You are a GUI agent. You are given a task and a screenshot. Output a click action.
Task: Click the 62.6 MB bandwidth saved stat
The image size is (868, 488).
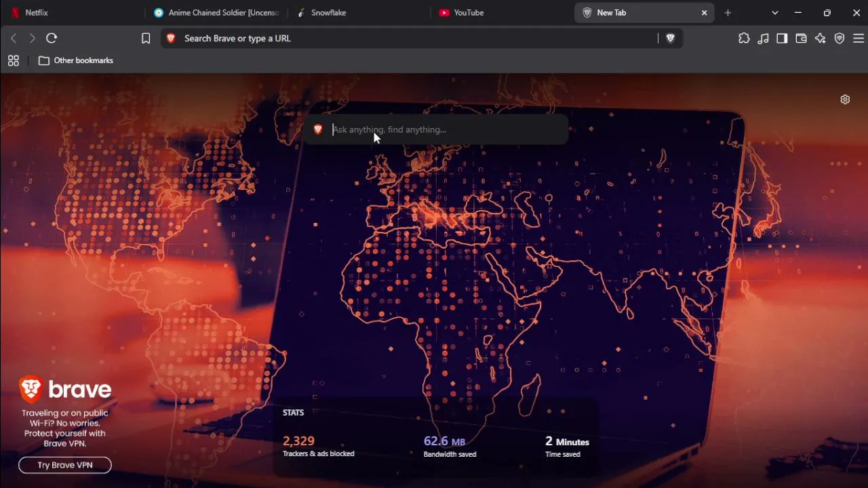click(x=450, y=447)
